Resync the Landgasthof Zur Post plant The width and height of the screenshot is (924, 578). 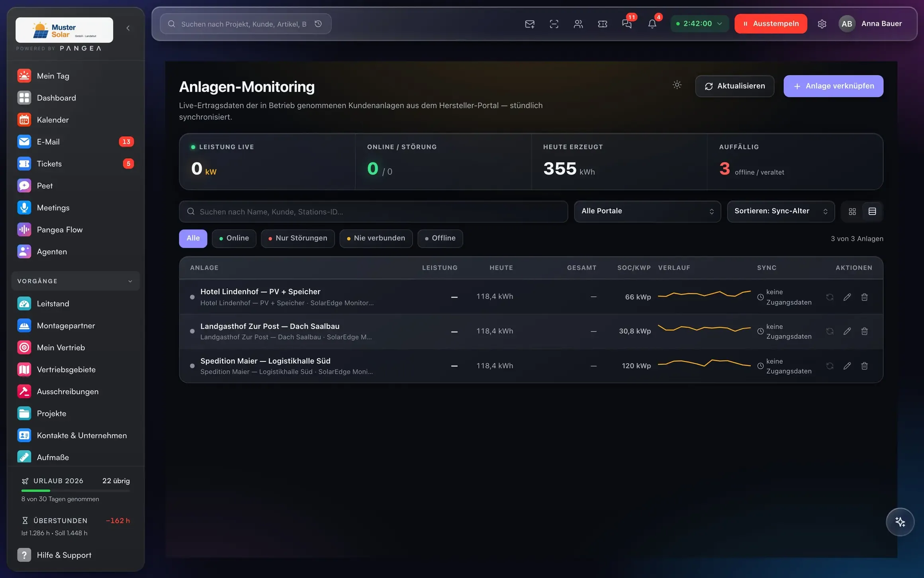coord(830,331)
